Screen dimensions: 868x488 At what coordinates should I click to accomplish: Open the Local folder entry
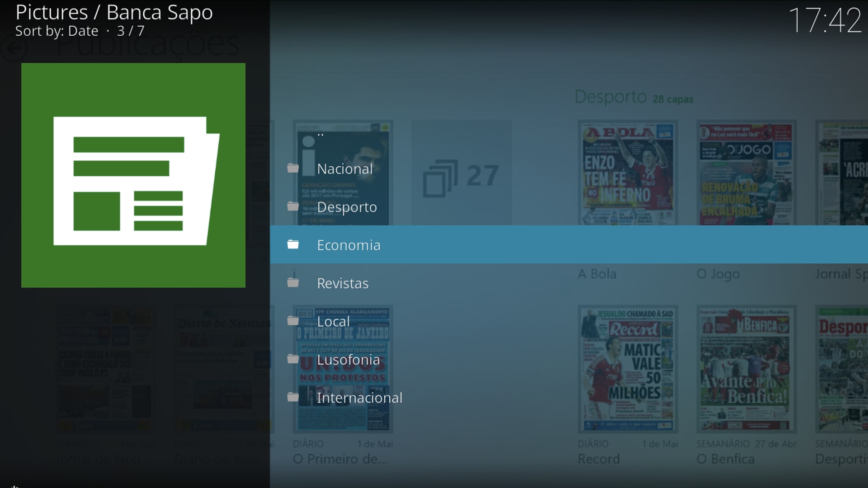click(333, 321)
